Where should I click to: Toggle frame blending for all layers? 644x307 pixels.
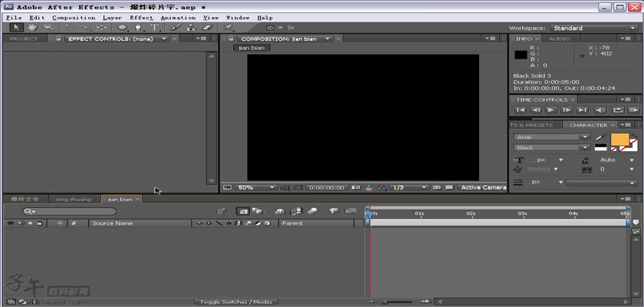pos(296,211)
